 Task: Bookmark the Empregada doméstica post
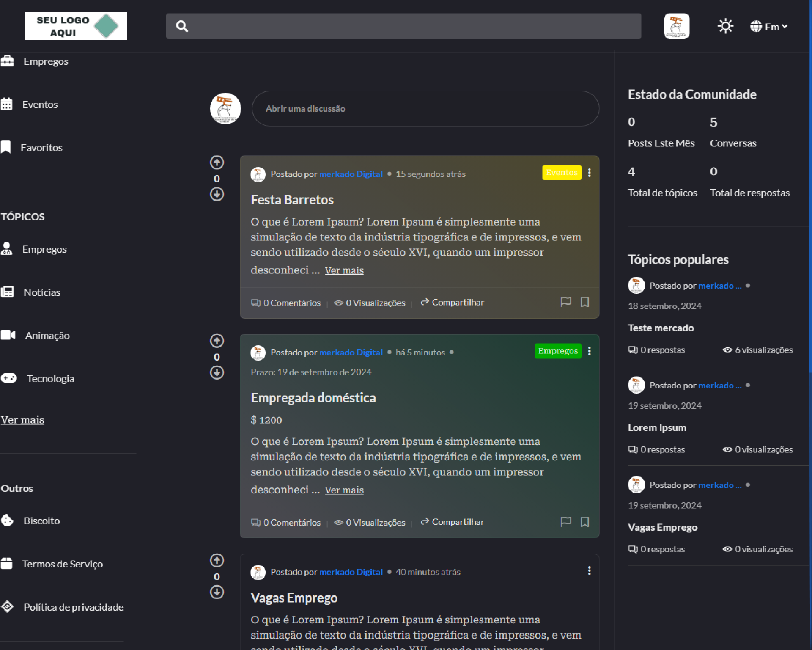point(584,521)
